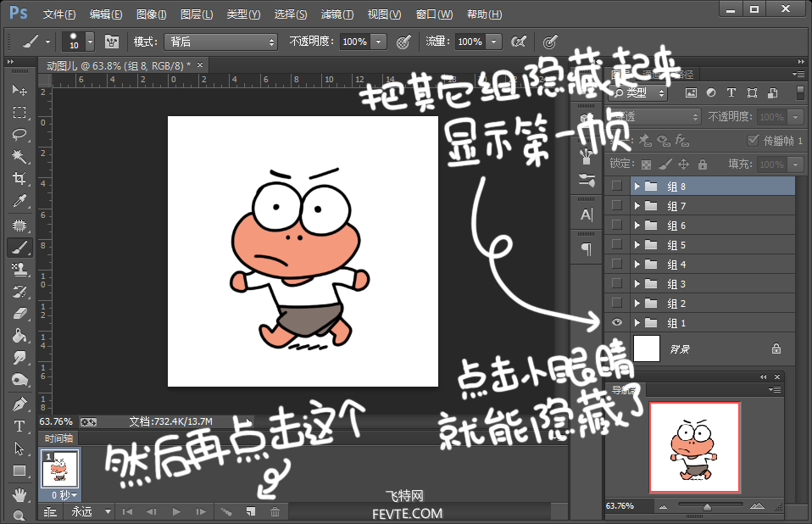This screenshot has height=524, width=812.
Task: Show the 组 2 layer group
Action: coord(616,303)
